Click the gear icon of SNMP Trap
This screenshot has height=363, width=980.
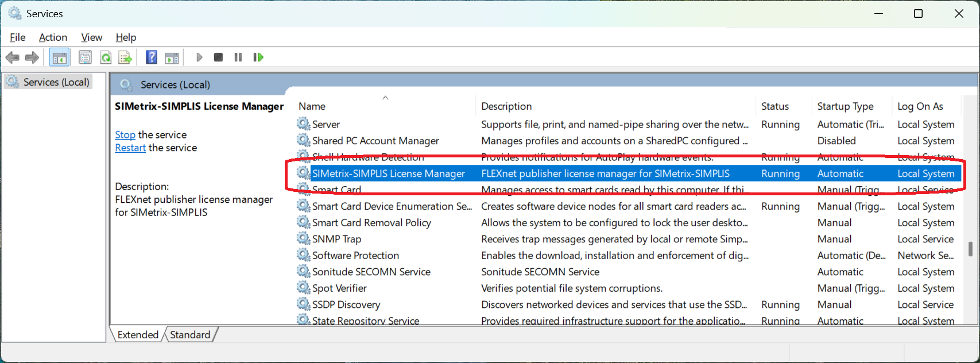tap(303, 238)
